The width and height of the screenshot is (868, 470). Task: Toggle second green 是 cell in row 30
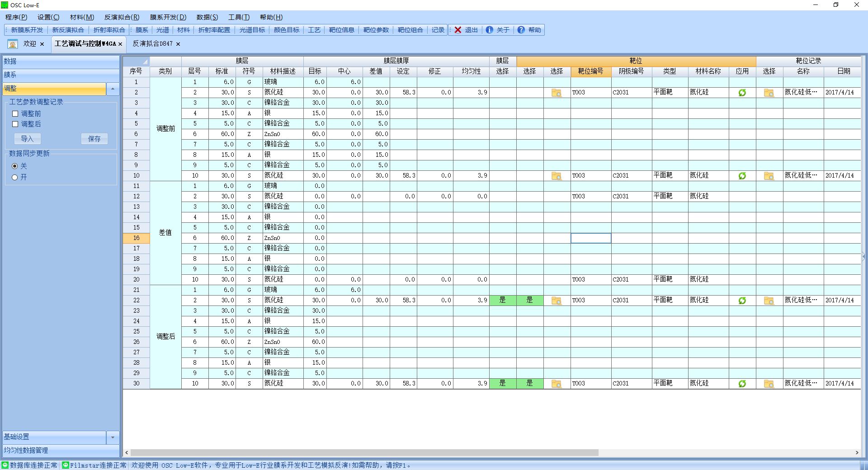[530, 383]
